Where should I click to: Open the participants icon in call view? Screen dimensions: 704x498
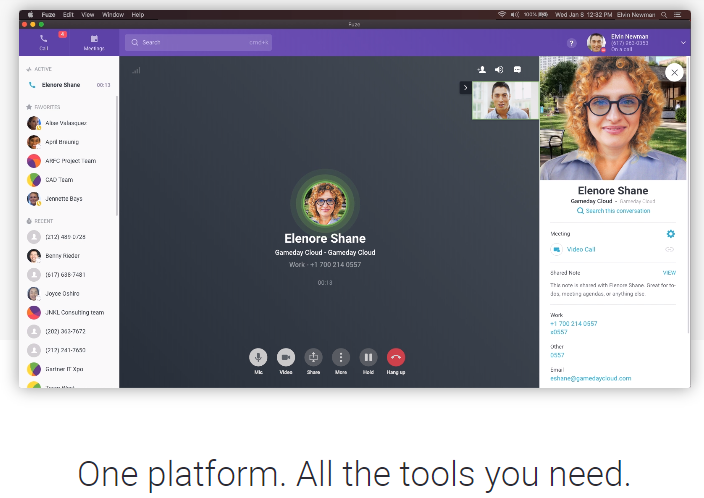[x=482, y=70]
